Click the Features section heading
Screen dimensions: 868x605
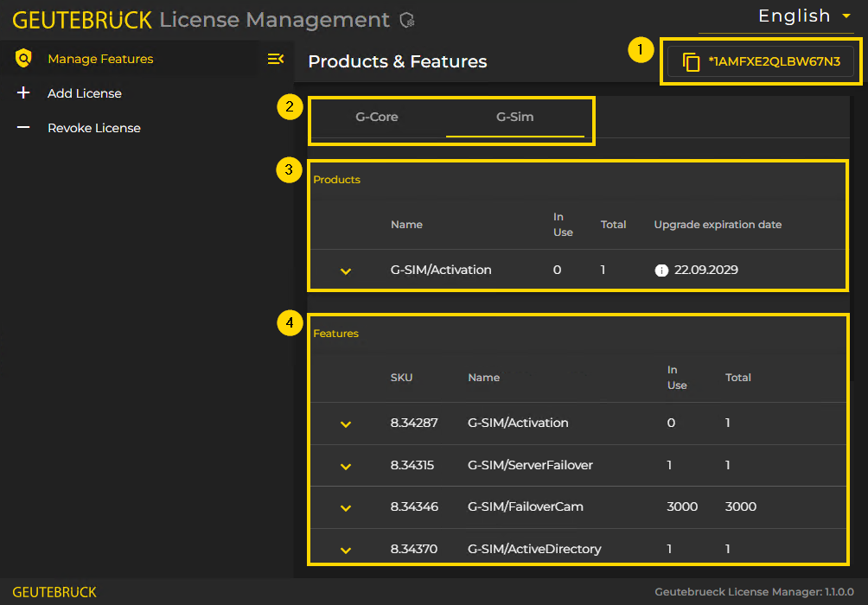tap(336, 334)
